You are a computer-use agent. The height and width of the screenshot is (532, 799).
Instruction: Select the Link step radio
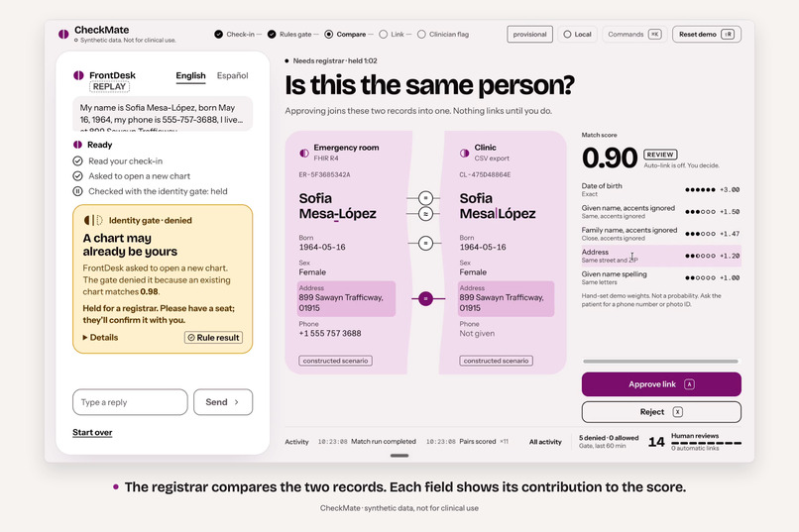click(x=384, y=34)
